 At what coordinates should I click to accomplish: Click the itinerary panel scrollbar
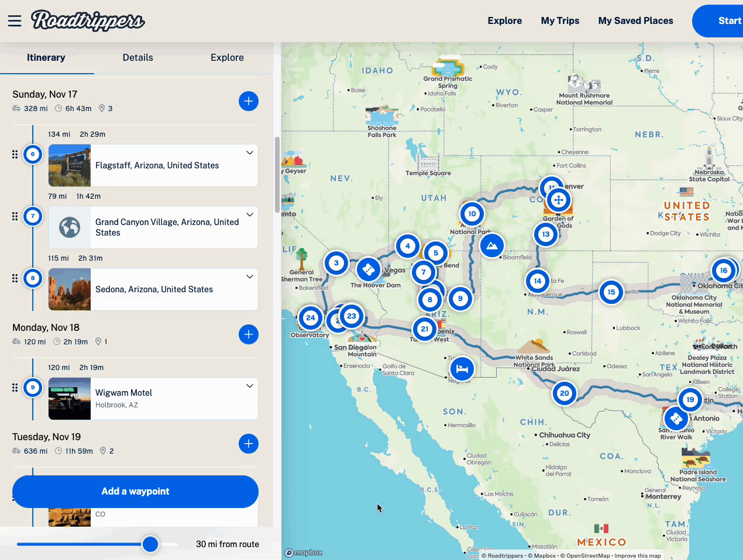[x=277, y=175]
